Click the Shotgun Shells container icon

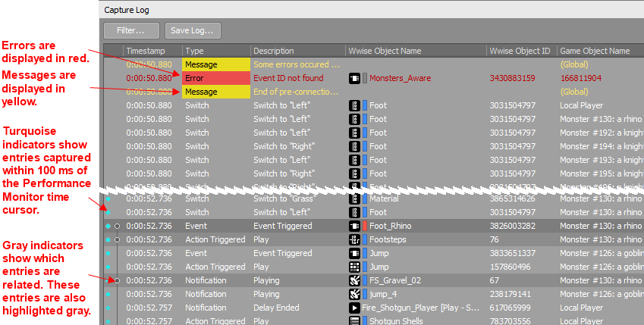click(x=354, y=321)
